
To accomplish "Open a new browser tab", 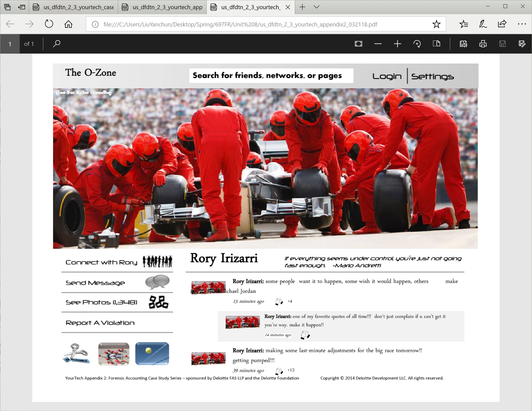I will 302,7.
